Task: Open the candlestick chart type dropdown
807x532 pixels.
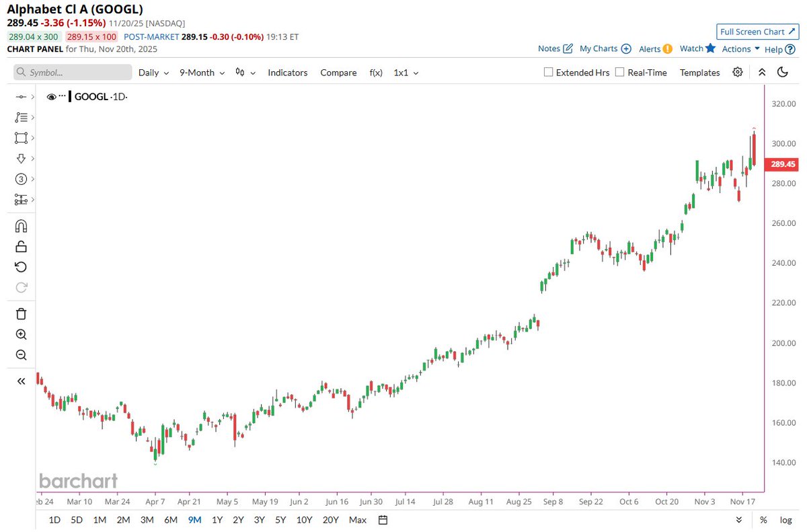Action: [x=245, y=73]
